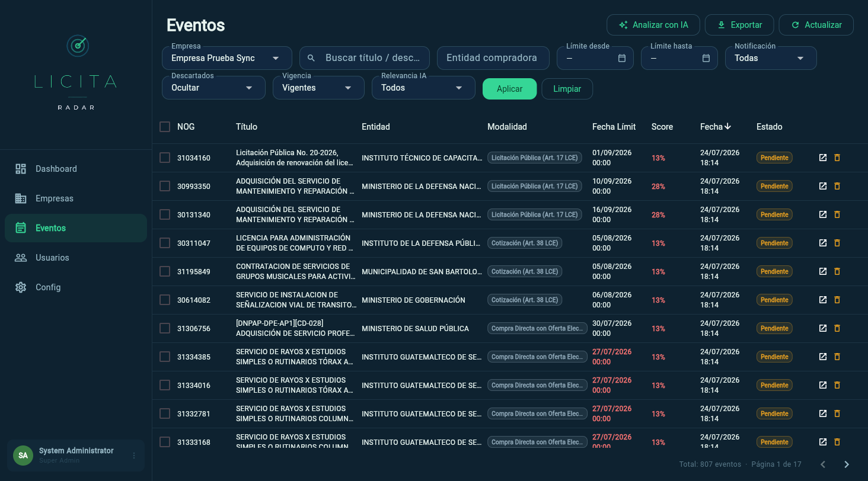The height and width of the screenshot is (481, 868).
Task: Delete event row NOG 31195849
Action: click(837, 271)
